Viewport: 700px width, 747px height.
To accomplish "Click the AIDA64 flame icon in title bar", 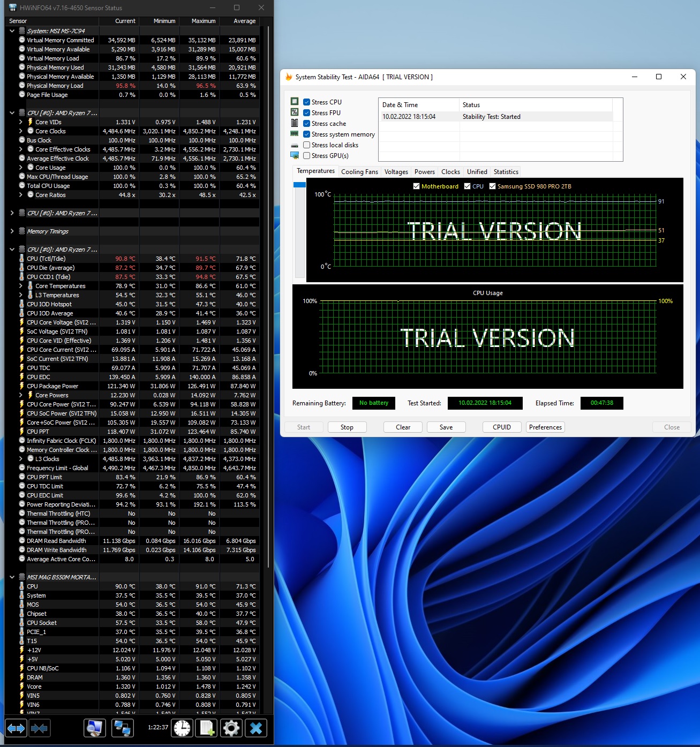I will click(x=289, y=77).
